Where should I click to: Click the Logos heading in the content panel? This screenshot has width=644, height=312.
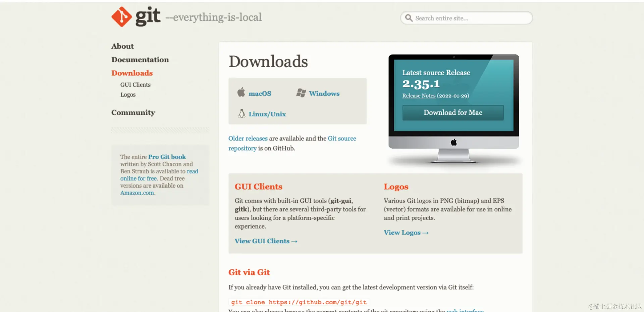tap(396, 187)
